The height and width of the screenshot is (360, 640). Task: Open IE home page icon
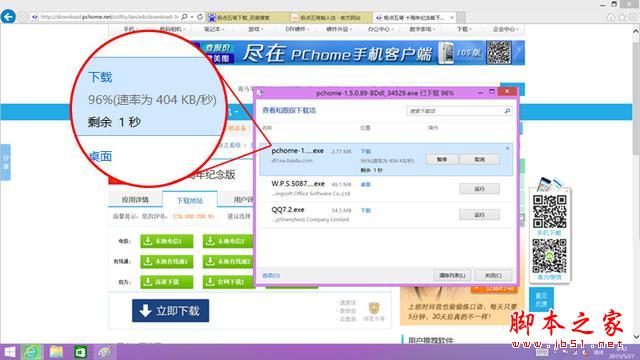click(611, 17)
